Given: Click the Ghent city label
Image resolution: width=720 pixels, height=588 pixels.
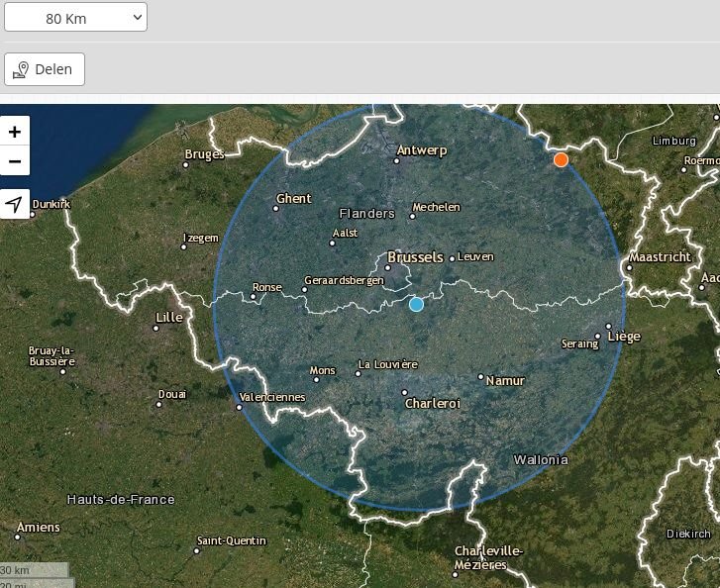Looking at the screenshot, I should click(x=294, y=199).
